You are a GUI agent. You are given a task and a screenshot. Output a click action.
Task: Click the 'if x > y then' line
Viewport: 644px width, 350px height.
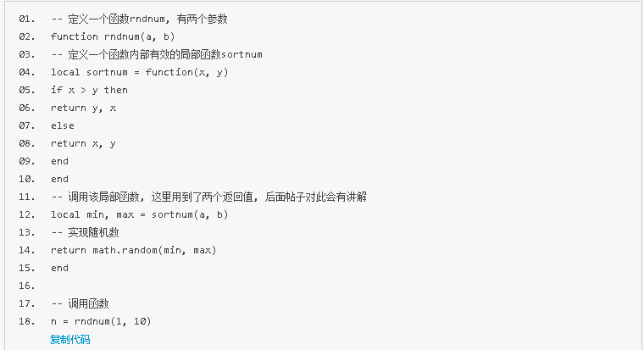coord(89,90)
